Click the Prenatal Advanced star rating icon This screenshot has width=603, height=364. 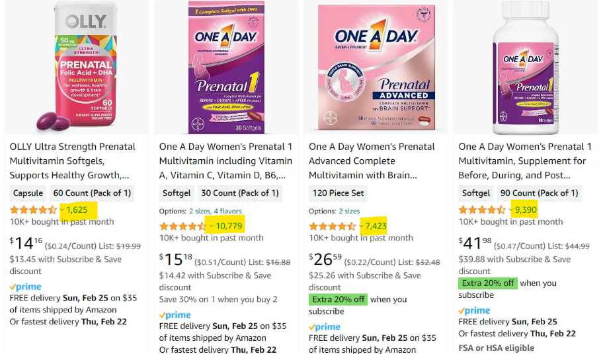[332, 226]
